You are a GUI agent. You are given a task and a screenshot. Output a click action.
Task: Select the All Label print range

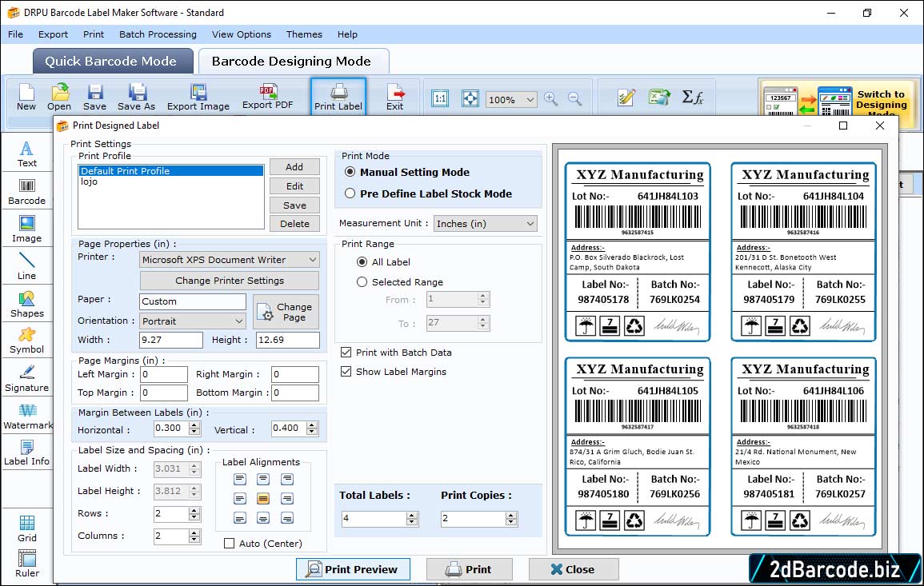[362, 262]
